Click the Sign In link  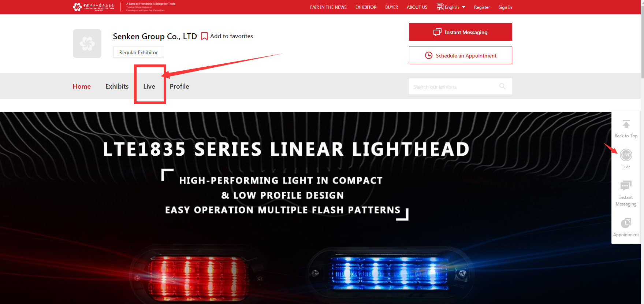pyautogui.click(x=505, y=7)
